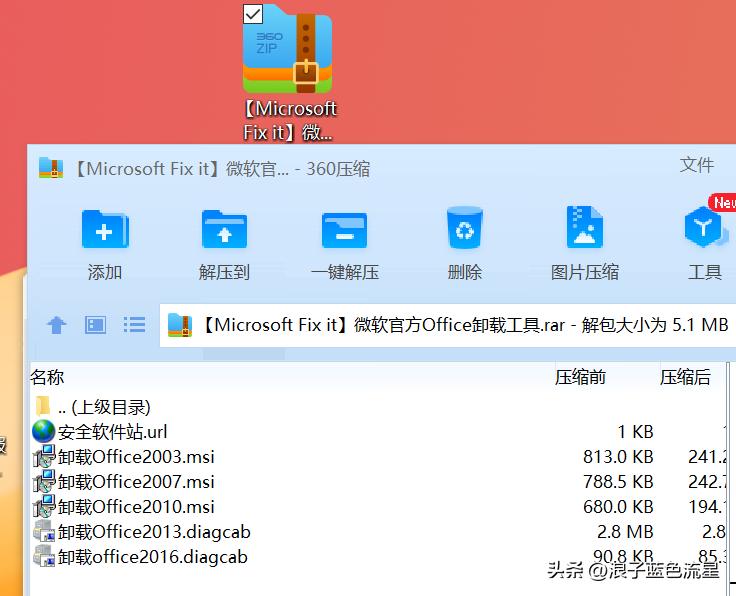Click the 813.0 KB size cell
The height and width of the screenshot is (596, 736).
[x=618, y=457]
